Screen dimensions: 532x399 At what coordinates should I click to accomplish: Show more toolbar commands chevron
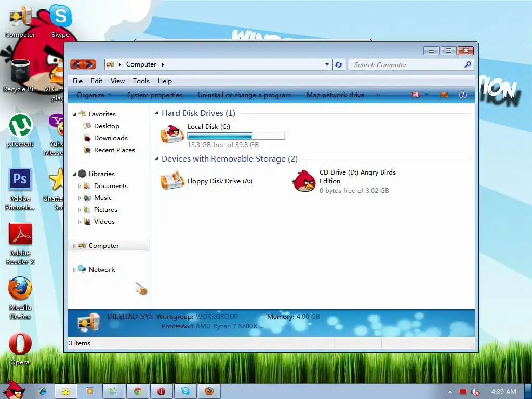(x=378, y=95)
